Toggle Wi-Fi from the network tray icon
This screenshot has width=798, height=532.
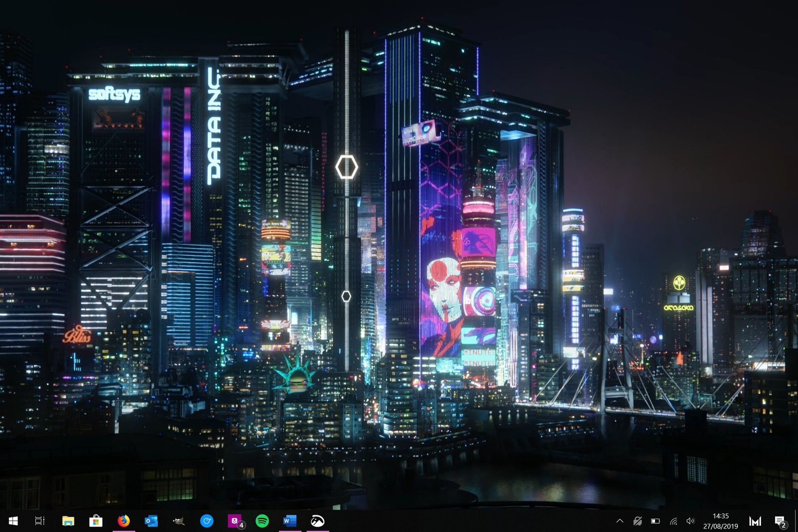coord(674,520)
